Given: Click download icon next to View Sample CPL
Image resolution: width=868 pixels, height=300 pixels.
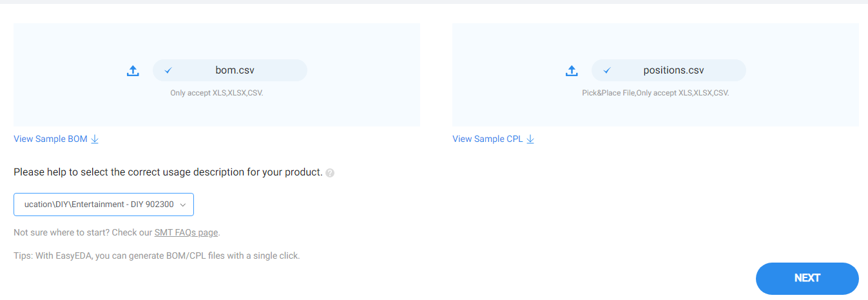Looking at the screenshot, I should pyautogui.click(x=530, y=139).
